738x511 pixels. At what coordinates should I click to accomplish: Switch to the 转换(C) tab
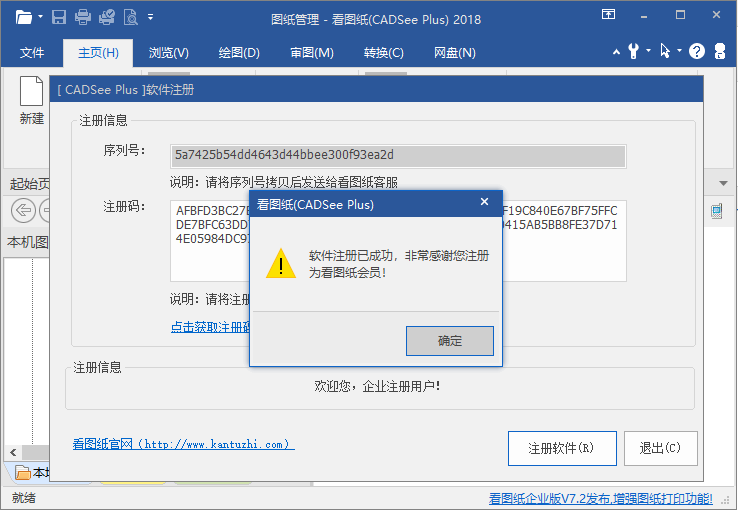pos(384,53)
